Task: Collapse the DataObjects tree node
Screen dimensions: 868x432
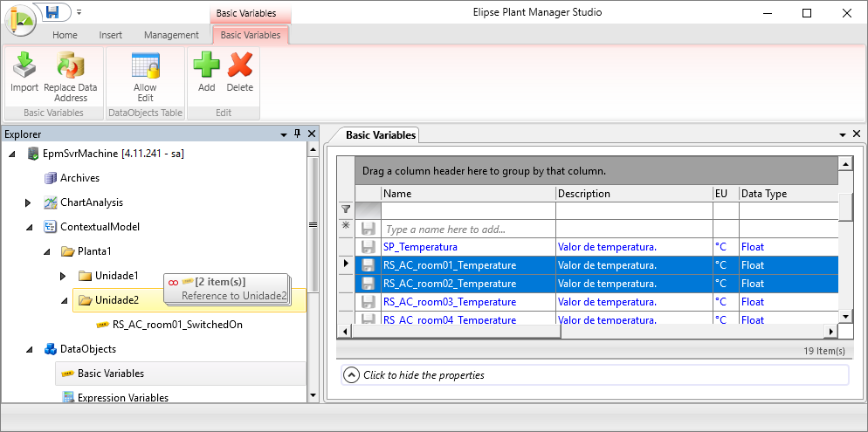Action: 29,349
